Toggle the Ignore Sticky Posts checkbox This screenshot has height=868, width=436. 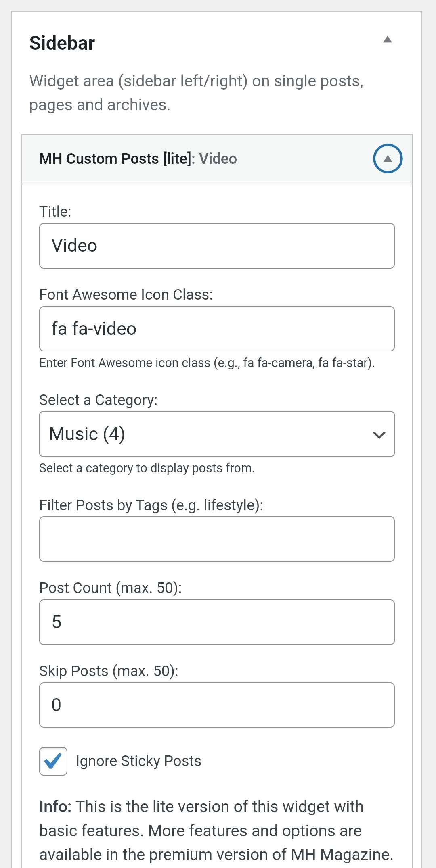click(x=53, y=761)
